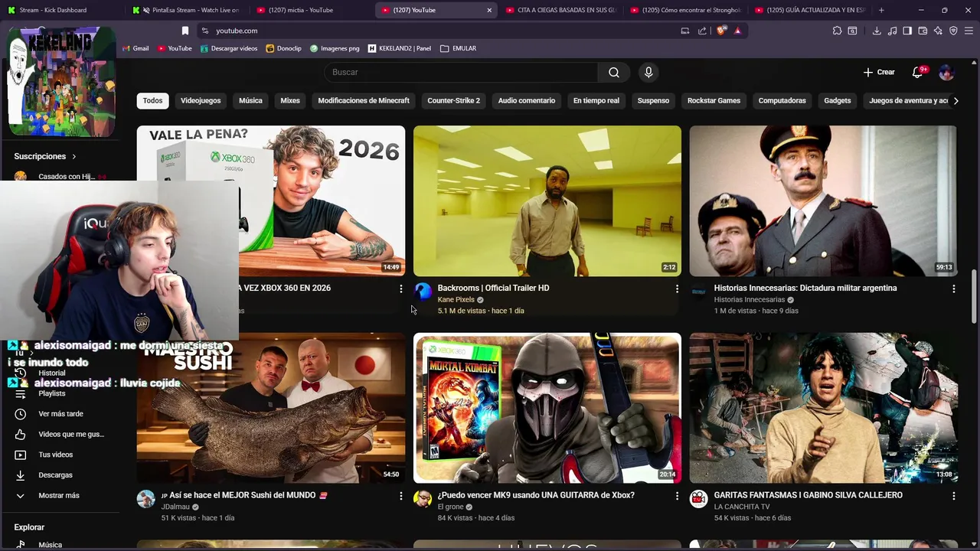Open Kane Pixels channel avatar
Image resolution: width=980 pixels, height=551 pixels.
tap(423, 292)
